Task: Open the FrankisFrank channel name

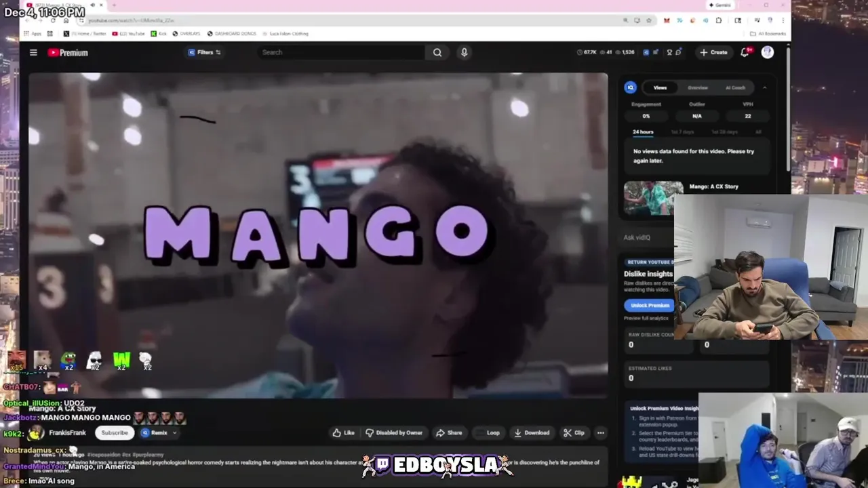Action: (x=67, y=432)
